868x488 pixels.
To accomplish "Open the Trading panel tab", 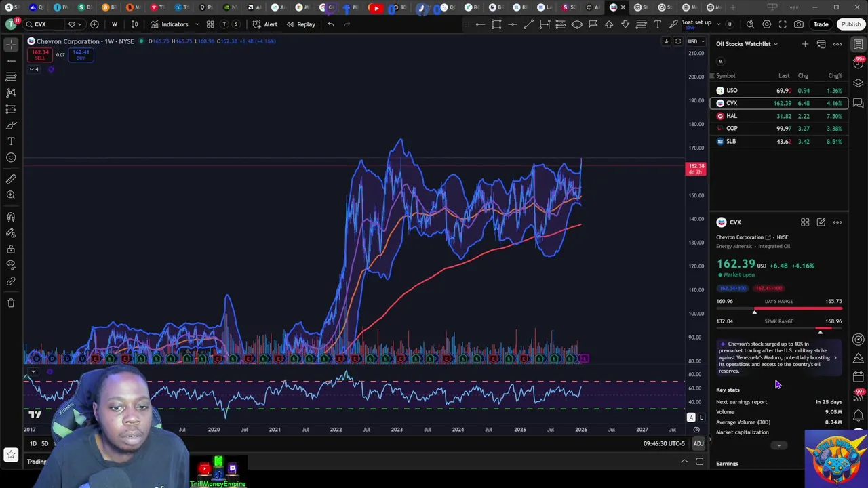I will [37, 462].
